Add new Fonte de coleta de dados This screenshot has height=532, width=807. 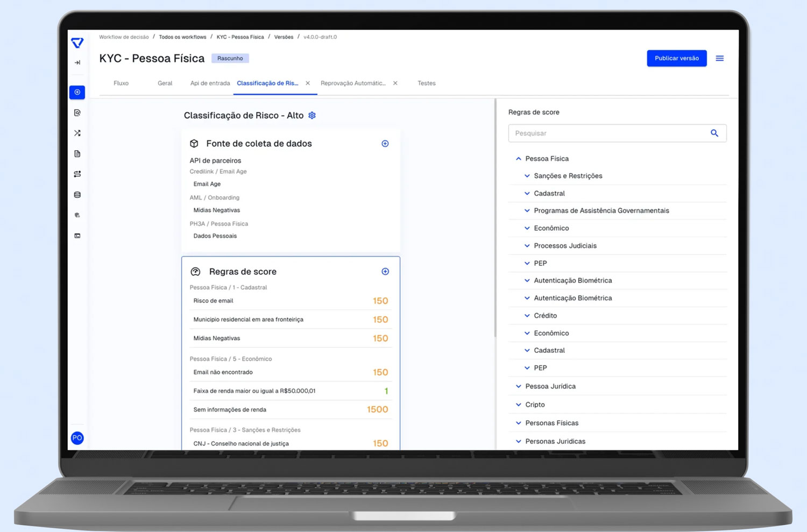point(385,144)
